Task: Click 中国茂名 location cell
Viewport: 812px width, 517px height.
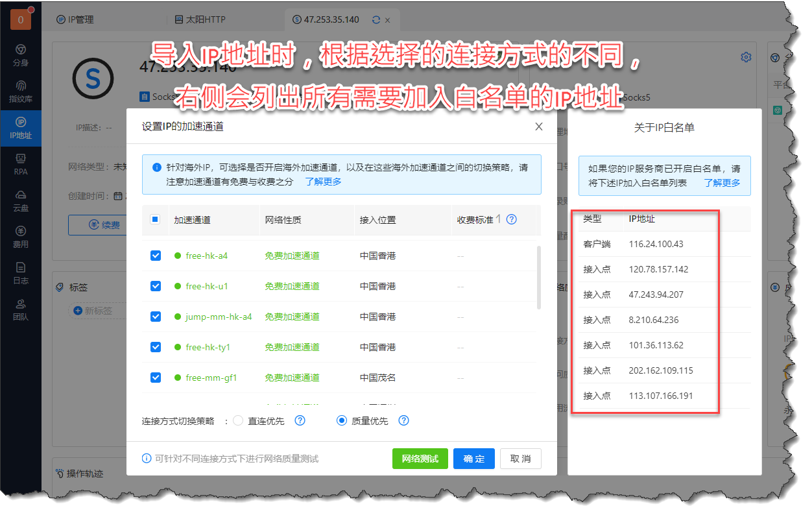Action: pyautogui.click(x=377, y=378)
